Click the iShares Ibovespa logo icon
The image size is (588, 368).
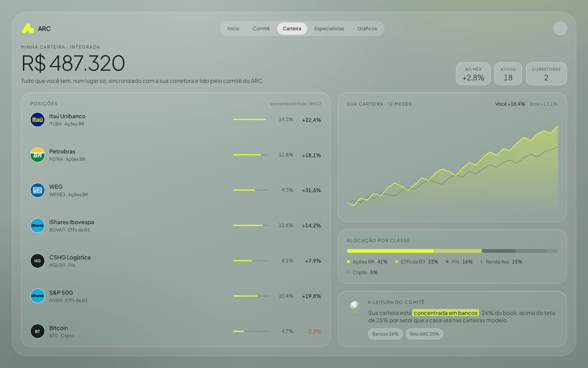37,226
